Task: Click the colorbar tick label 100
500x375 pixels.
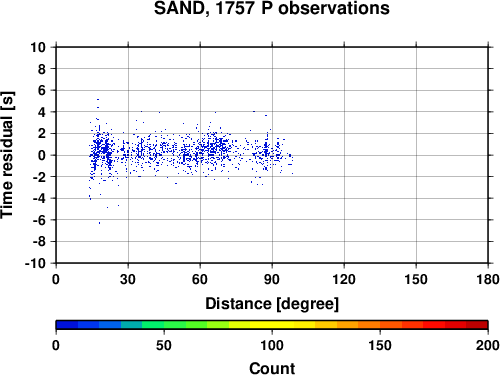Action: [x=272, y=345]
